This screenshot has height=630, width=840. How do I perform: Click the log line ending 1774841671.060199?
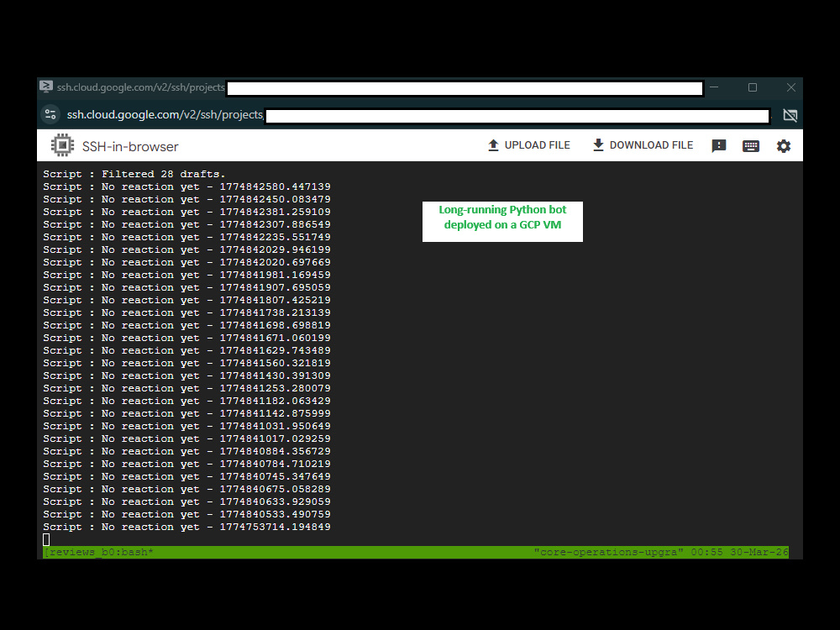pyautogui.click(x=187, y=338)
